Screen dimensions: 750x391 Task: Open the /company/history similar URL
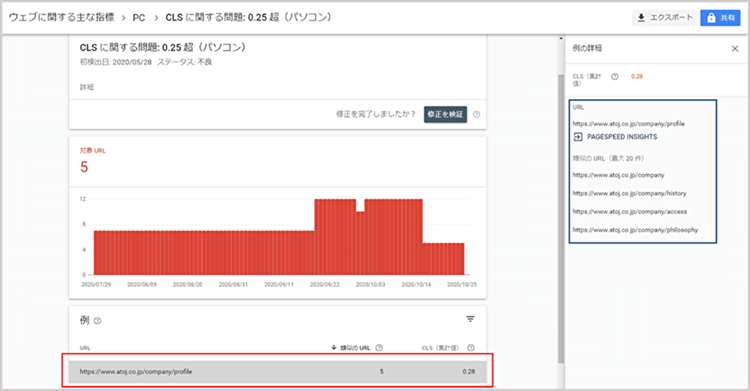[x=629, y=193]
